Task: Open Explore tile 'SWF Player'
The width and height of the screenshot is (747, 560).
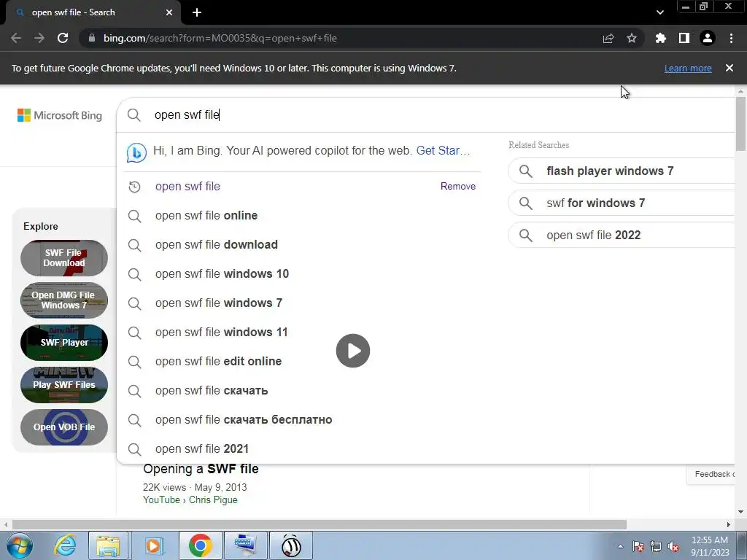Action: [64, 343]
